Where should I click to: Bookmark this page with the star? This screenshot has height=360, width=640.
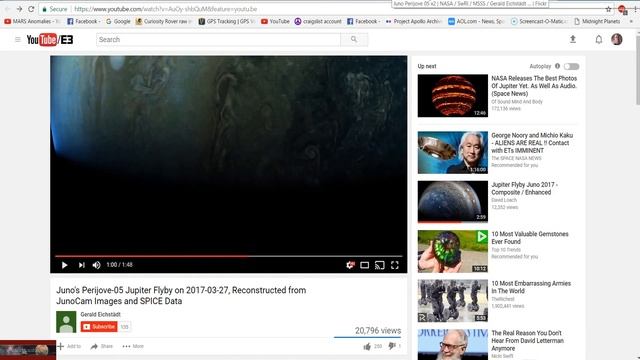click(608, 9)
